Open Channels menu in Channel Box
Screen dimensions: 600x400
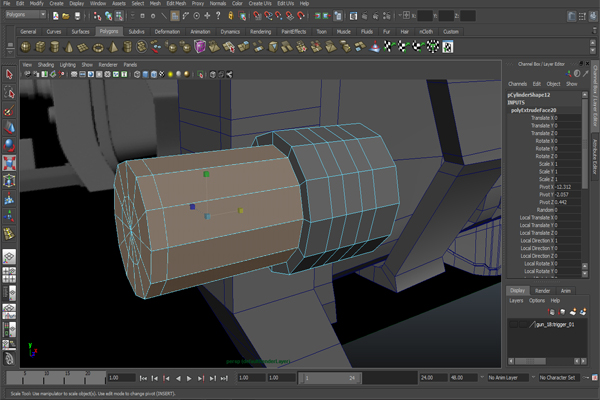pyautogui.click(x=517, y=84)
